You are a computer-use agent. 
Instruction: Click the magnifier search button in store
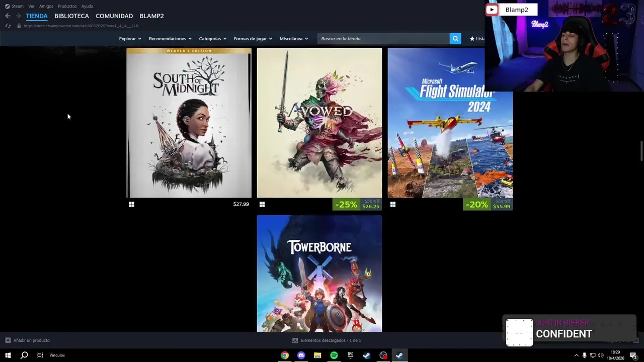click(x=455, y=39)
